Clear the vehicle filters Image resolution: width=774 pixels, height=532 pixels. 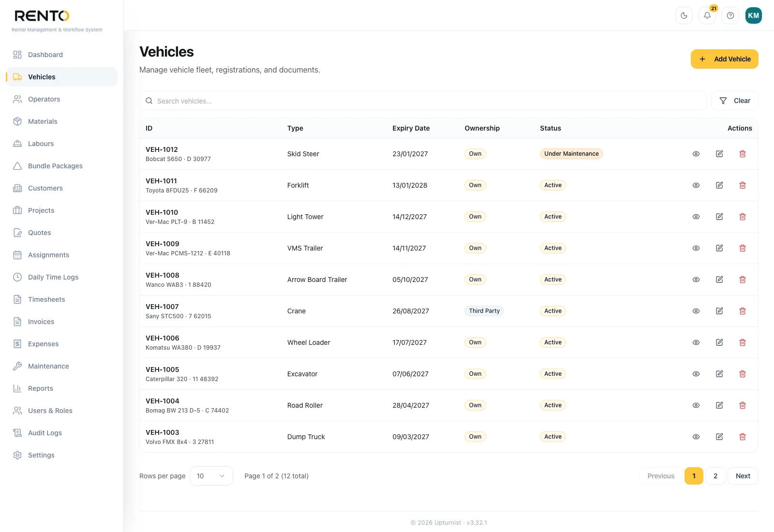coord(735,101)
